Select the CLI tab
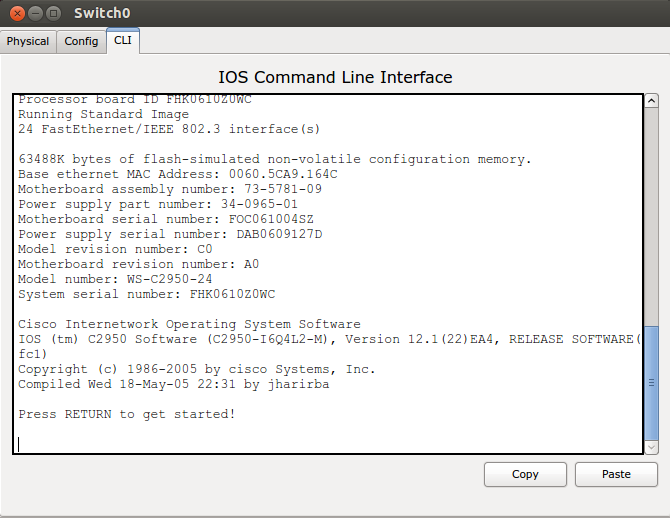Image resolution: width=670 pixels, height=518 pixels. tap(122, 41)
